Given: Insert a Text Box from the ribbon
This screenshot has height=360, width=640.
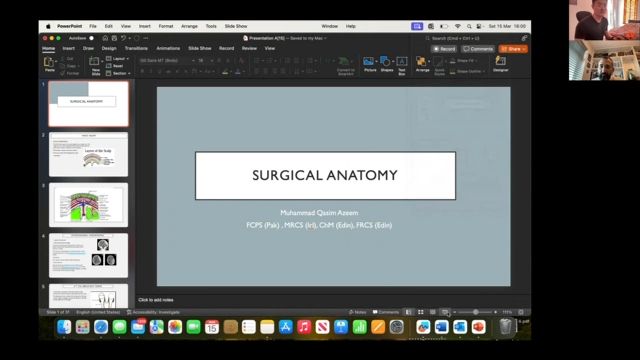Looking at the screenshot, I should point(402,65).
